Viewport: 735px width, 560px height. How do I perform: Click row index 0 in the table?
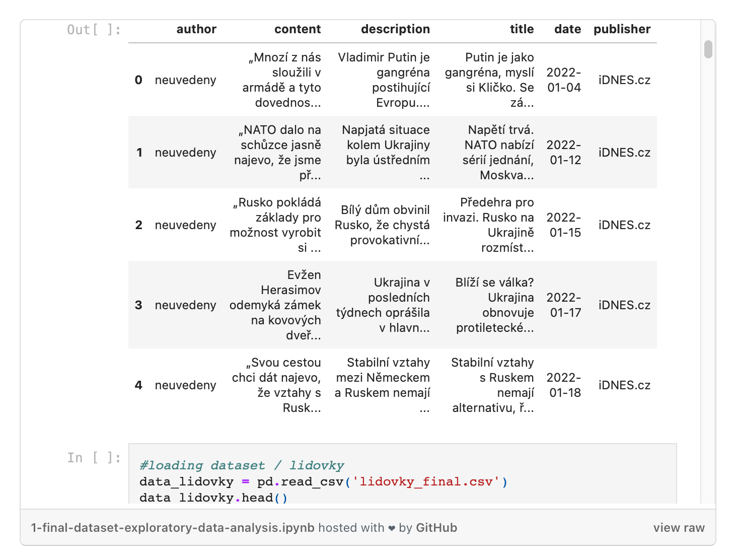coord(138,80)
